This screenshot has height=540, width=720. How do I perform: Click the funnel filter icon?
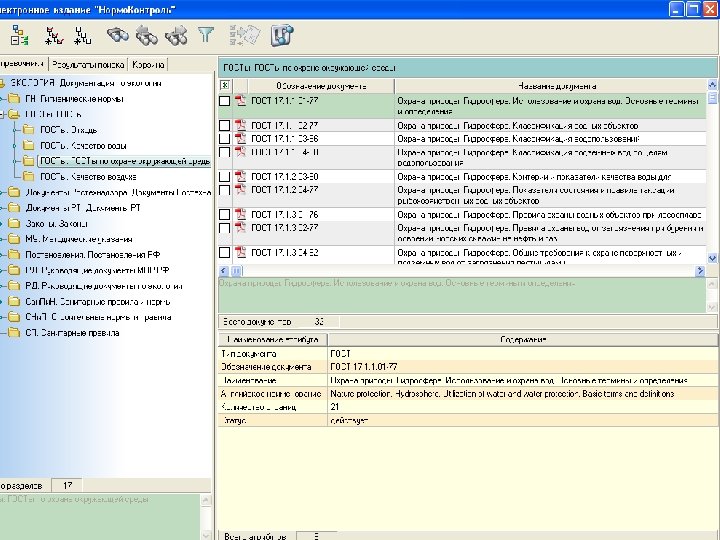coord(206,36)
